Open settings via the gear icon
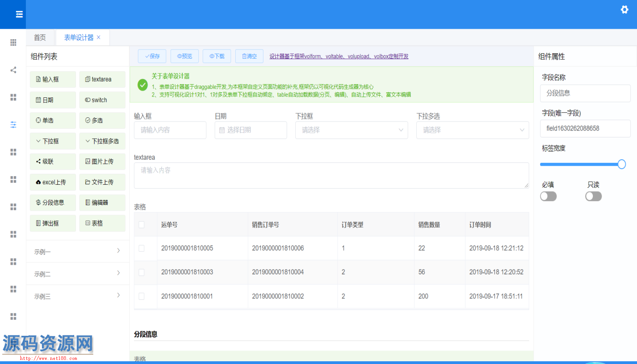Screen dimensions: 637x364 [x=625, y=10]
